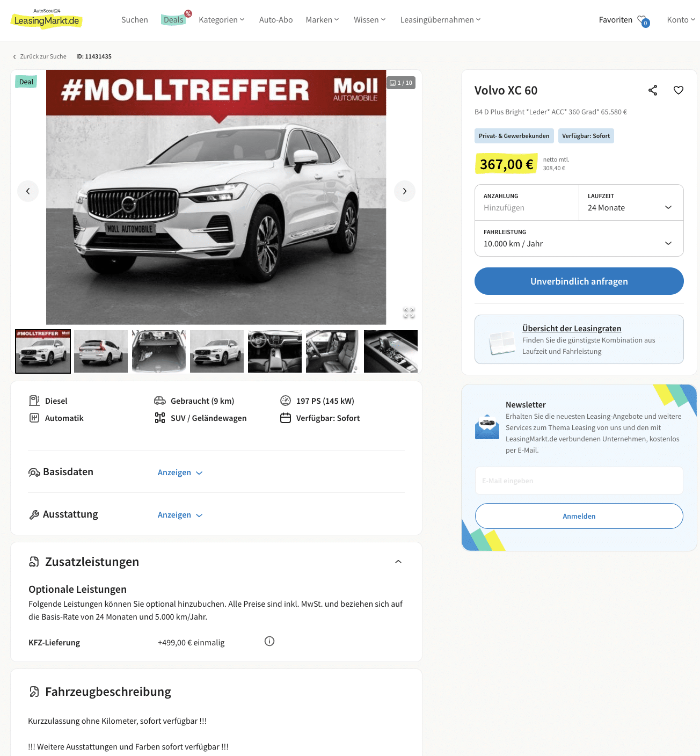This screenshot has width=700, height=756.
Task: Click the E-Mail eingeben newsletter field
Action: pyautogui.click(x=579, y=481)
